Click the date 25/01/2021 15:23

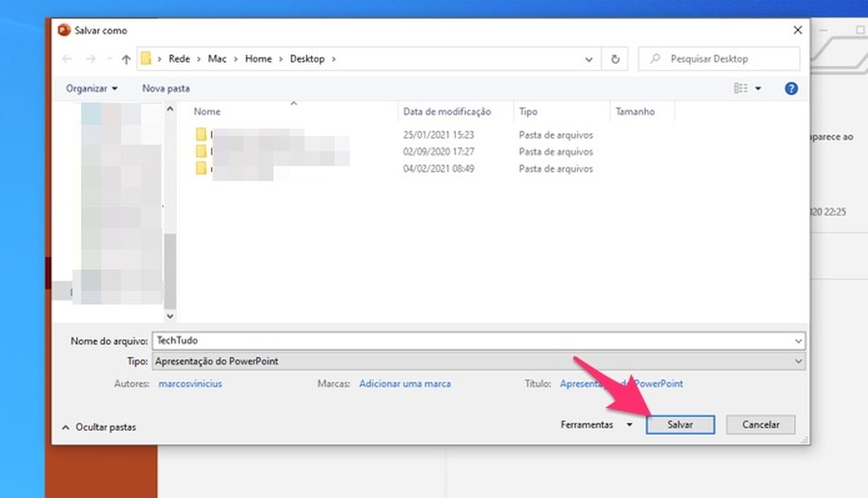[438, 135]
